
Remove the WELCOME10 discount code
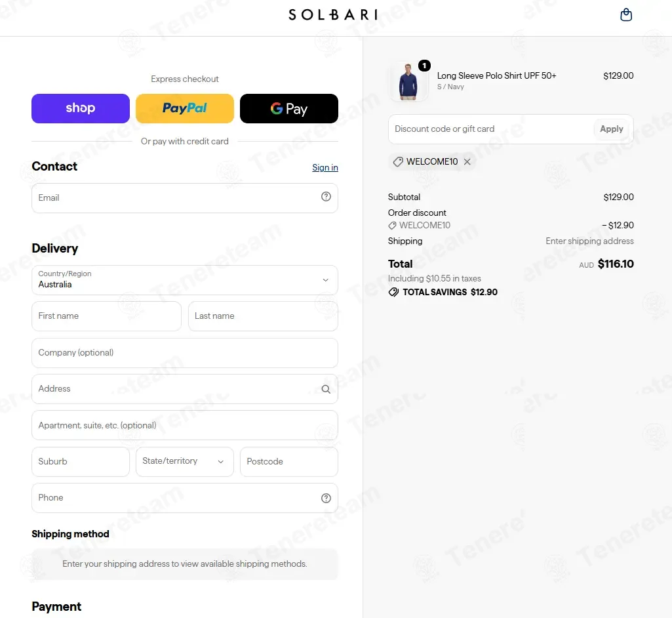[x=467, y=161]
